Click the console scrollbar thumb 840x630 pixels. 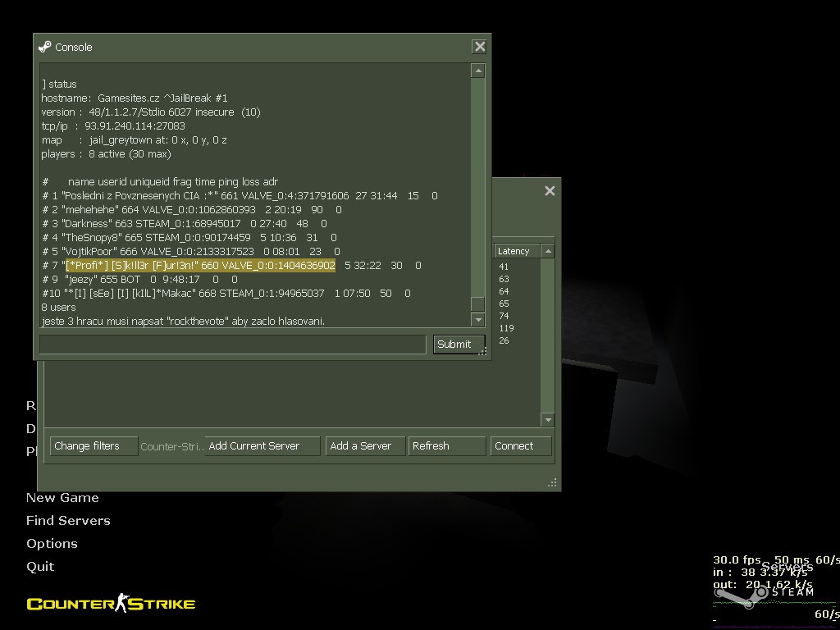pos(478,304)
